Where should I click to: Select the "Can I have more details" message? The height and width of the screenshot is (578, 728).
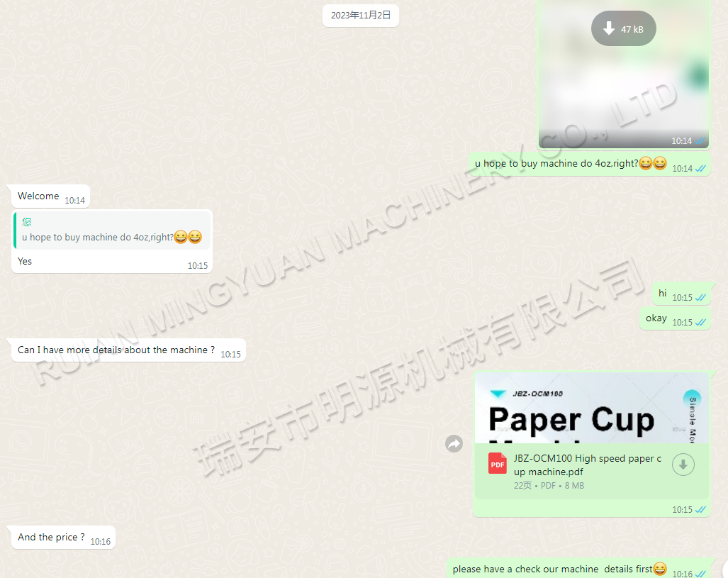pos(116,350)
